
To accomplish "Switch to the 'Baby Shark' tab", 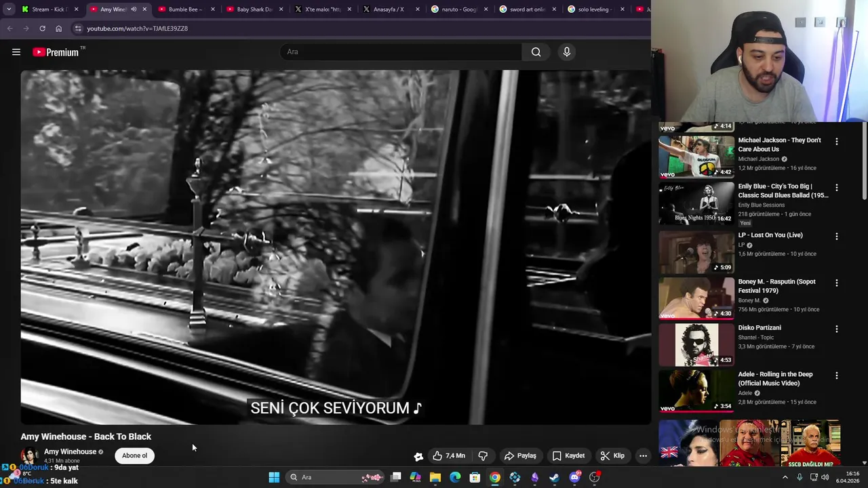I will 253,9.
